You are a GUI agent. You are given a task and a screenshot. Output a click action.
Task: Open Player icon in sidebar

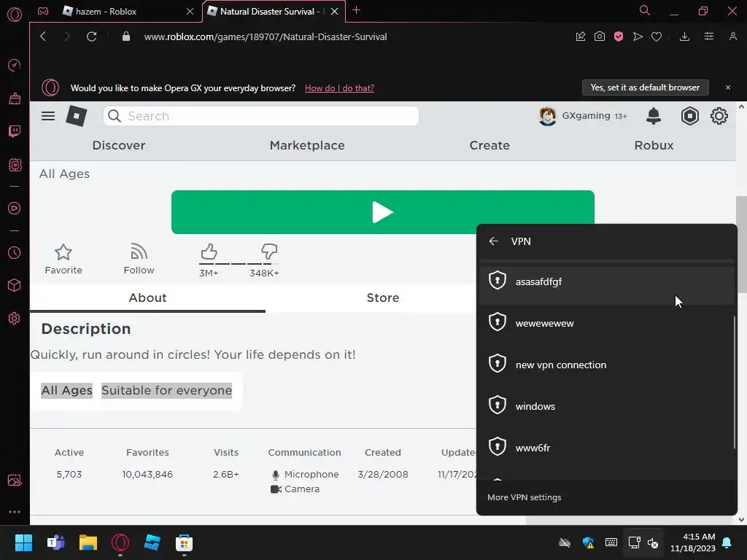point(15,208)
